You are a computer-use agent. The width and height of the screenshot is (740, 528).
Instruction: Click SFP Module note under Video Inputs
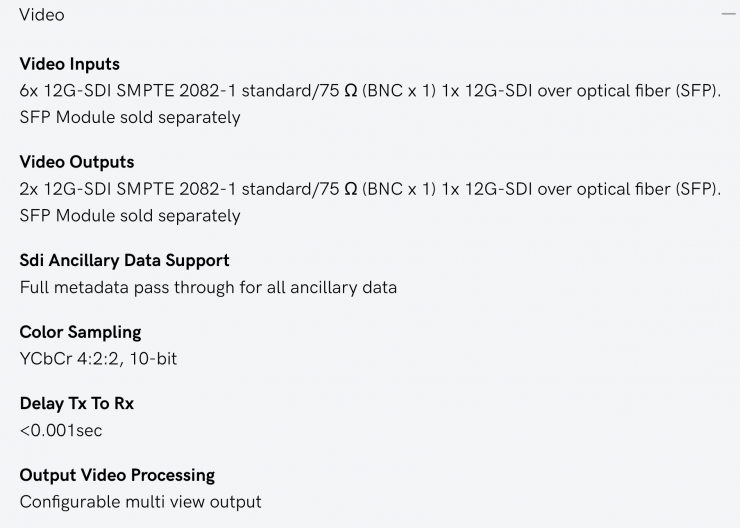point(130,117)
